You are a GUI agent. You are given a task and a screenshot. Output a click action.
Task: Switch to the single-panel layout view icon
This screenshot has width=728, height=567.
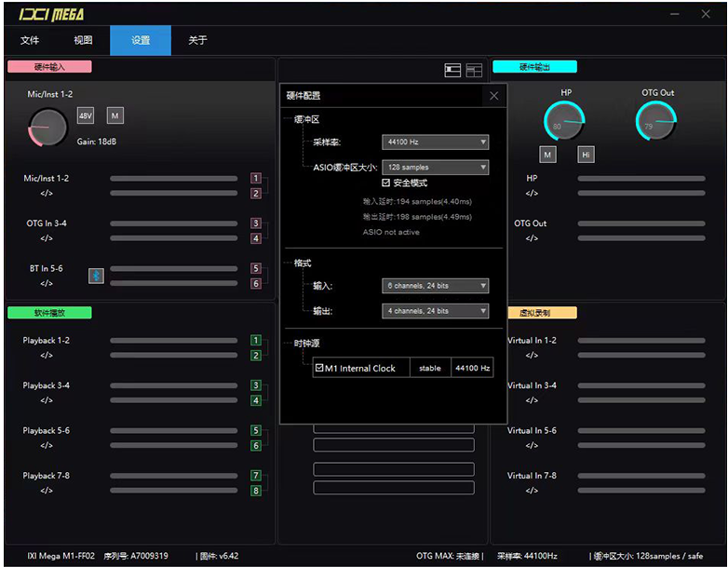(x=452, y=70)
